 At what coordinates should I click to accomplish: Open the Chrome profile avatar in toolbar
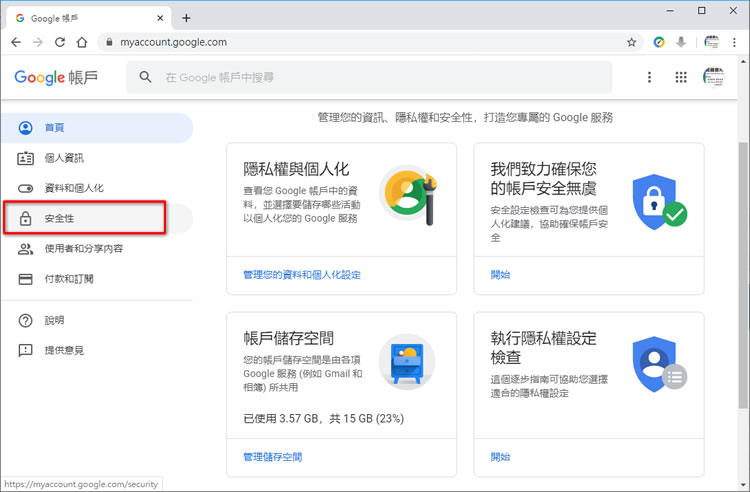tap(711, 42)
